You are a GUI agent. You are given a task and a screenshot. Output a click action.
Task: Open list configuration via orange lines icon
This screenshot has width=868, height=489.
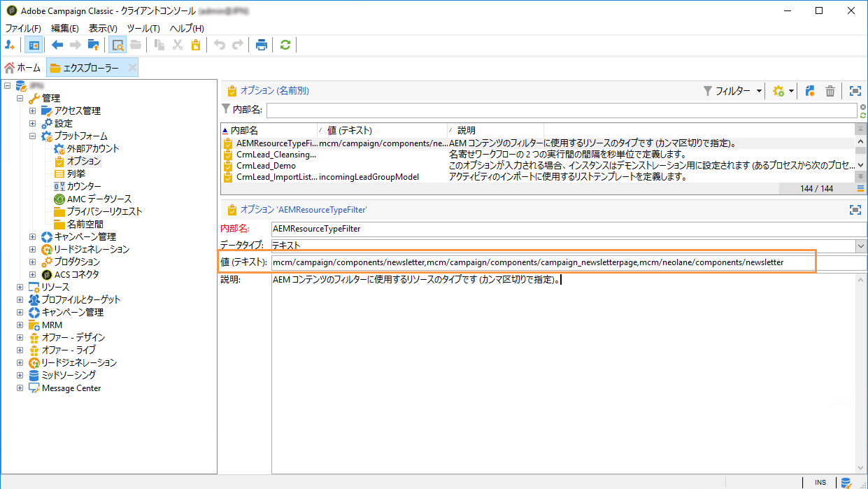(x=860, y=189)
